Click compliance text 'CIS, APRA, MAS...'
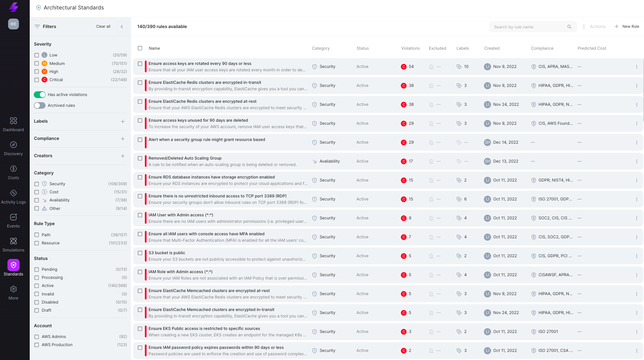The image size is (644, 360). (x=556, y=67)
